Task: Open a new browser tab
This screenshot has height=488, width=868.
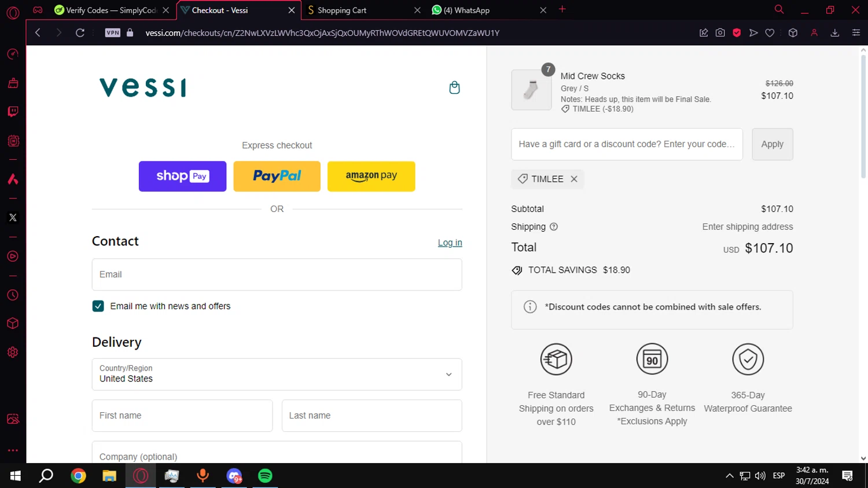Action: click(562, 9)
